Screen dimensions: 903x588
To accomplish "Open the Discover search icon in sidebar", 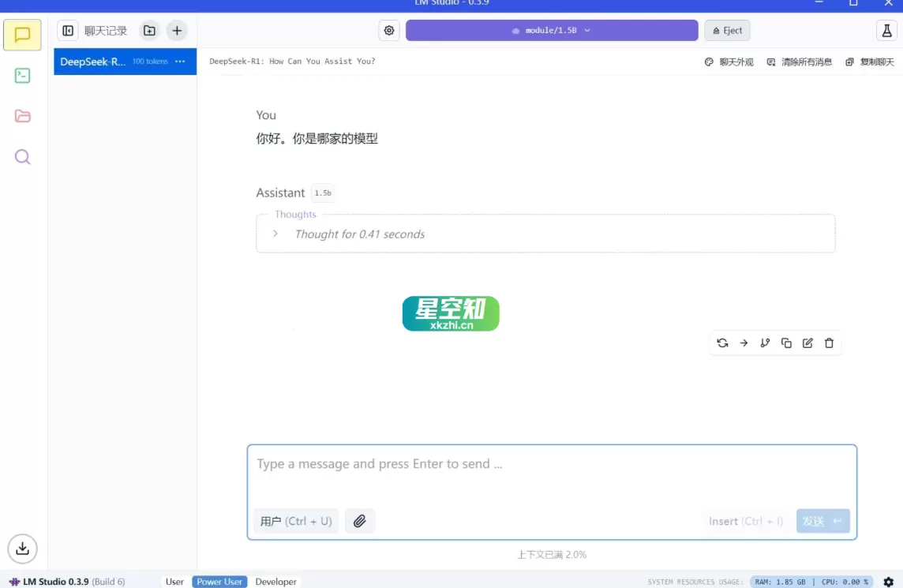I will [x=22, y=156].
